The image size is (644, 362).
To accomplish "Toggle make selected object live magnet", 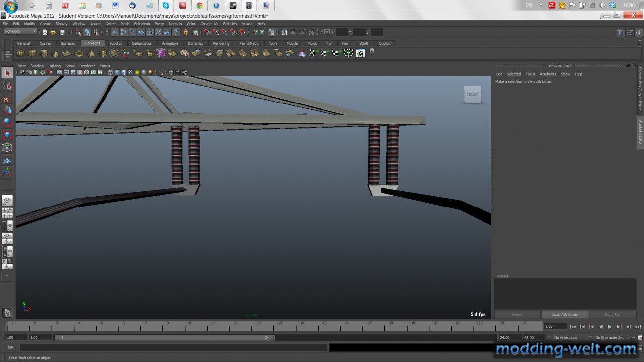I will point(242,32).
